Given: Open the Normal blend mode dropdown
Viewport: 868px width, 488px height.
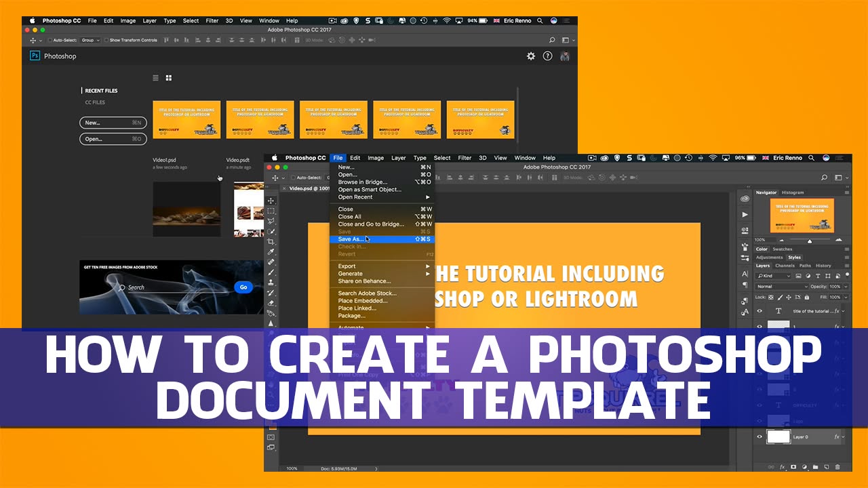Looking at the screenshot, I should [783, 287].
